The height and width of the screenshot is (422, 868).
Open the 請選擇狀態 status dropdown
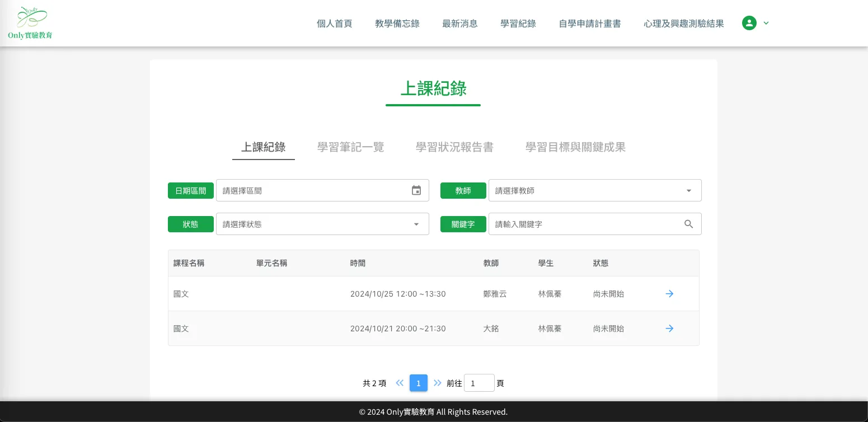click(323, 224)
